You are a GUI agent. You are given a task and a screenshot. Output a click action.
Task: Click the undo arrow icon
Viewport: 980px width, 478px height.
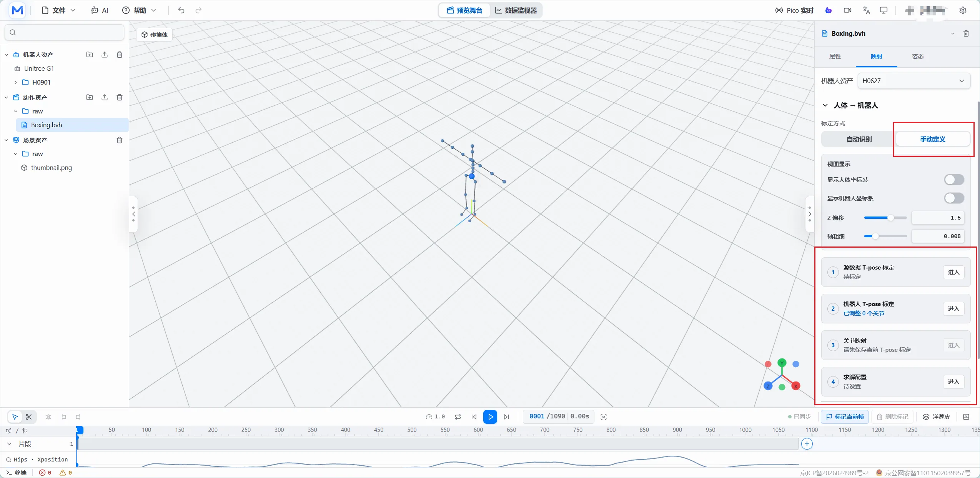coord(181,10)
